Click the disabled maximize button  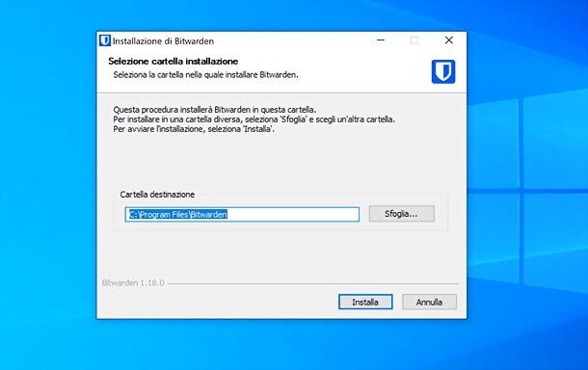414,40
